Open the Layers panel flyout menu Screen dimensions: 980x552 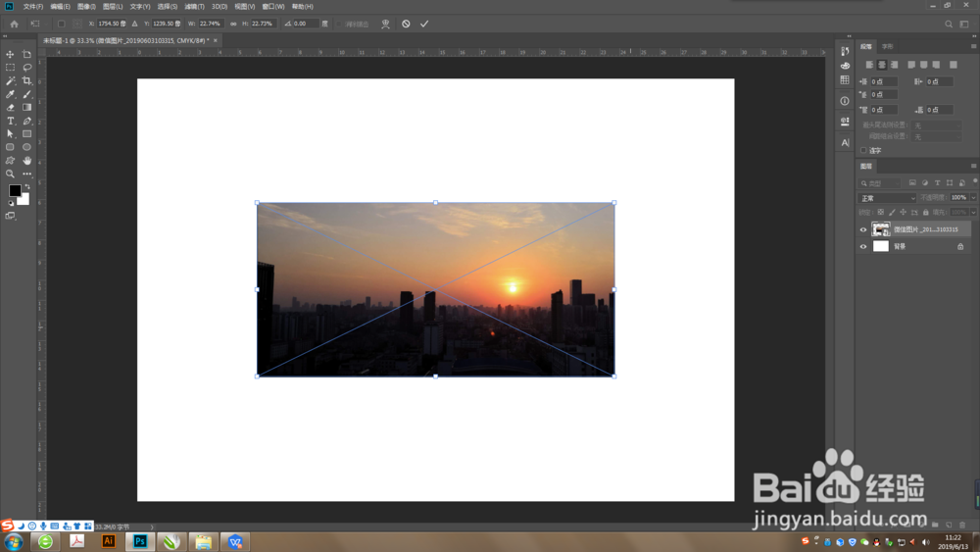(x=973, y=166)
